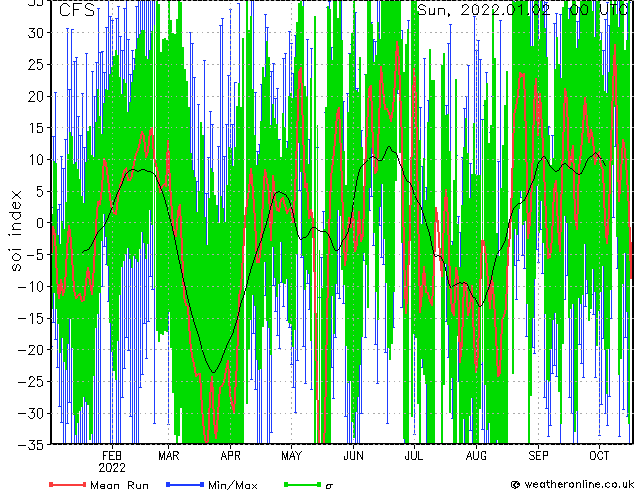
Task: Click the SEP month label
Action: click(x=538, y=456)
